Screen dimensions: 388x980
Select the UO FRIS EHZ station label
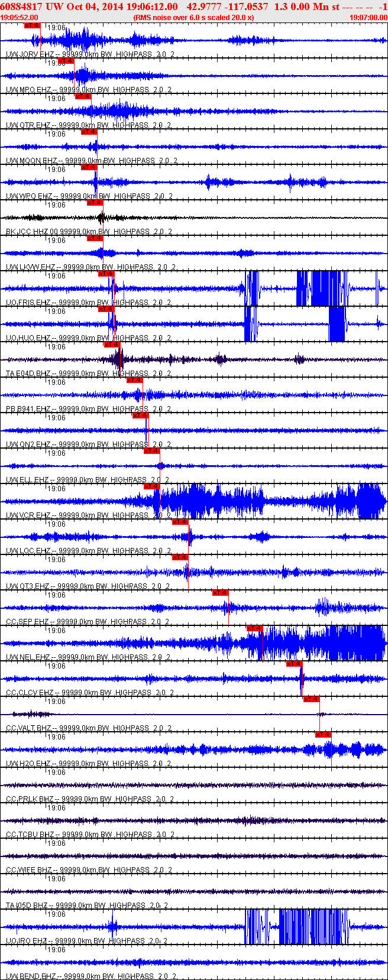tap(90, 303)
